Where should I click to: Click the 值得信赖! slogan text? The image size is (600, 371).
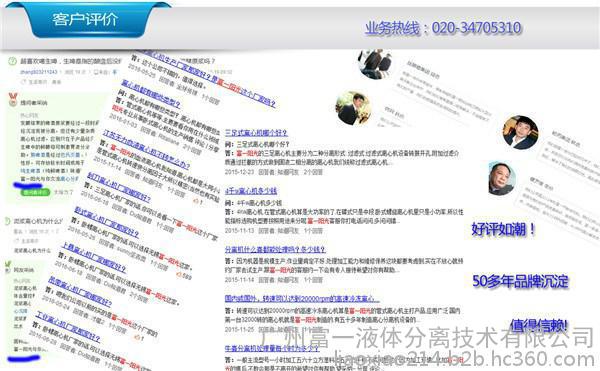pos(539,325)
